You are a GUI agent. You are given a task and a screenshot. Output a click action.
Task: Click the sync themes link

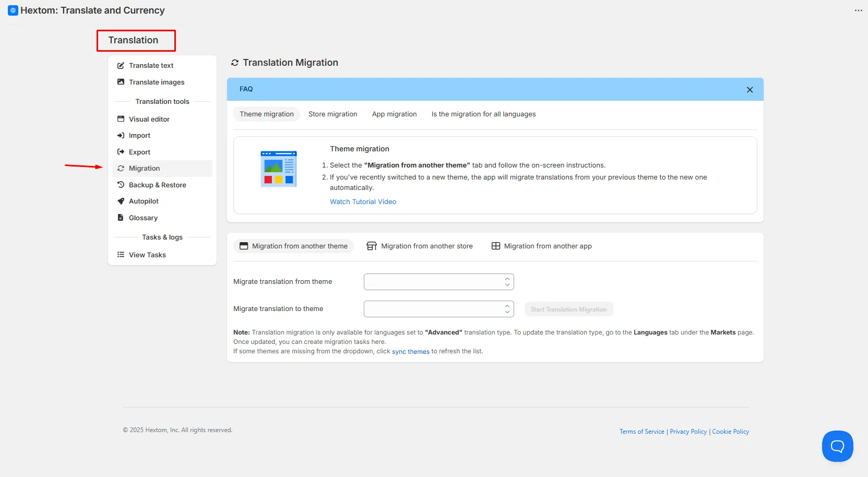tap(411, 352)
